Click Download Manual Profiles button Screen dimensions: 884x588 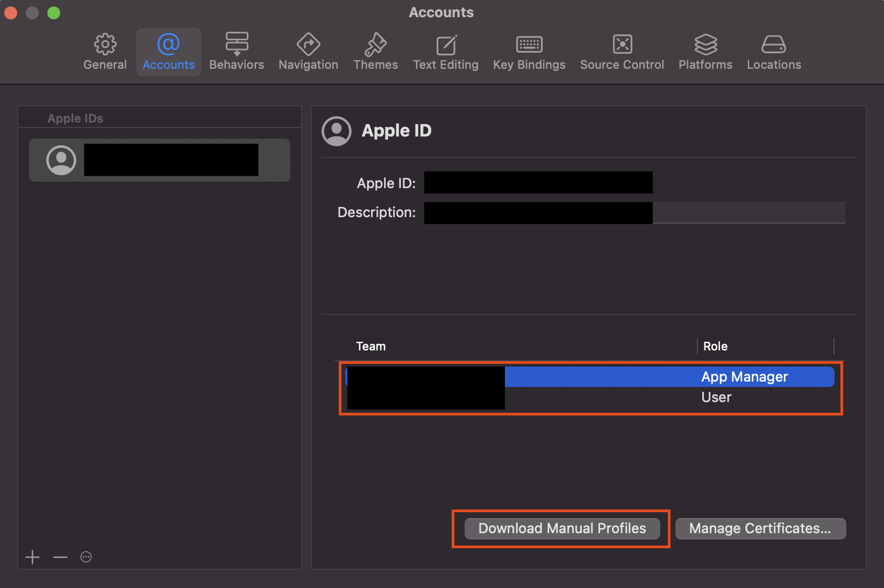tap(562, 528)
